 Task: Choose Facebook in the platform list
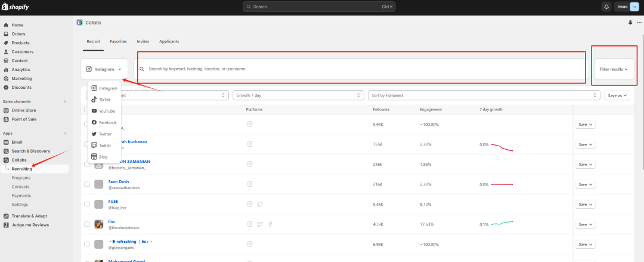coord(104,122)
